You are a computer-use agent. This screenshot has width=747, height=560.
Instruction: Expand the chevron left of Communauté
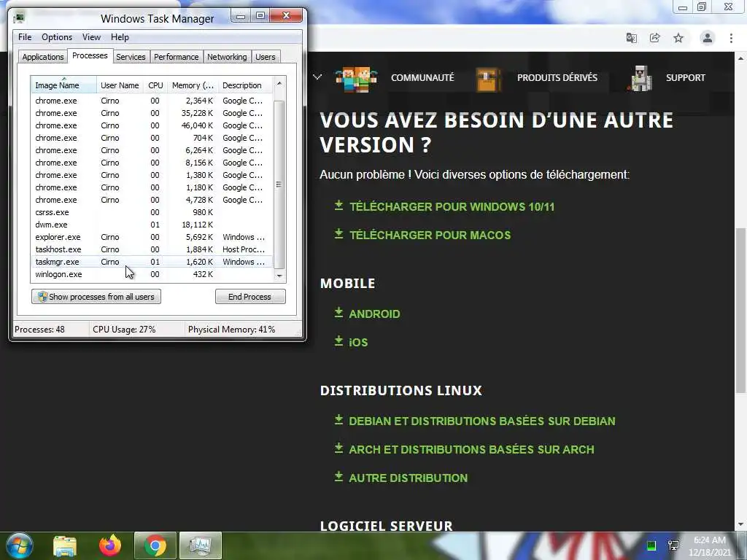(x=317, y=77)
